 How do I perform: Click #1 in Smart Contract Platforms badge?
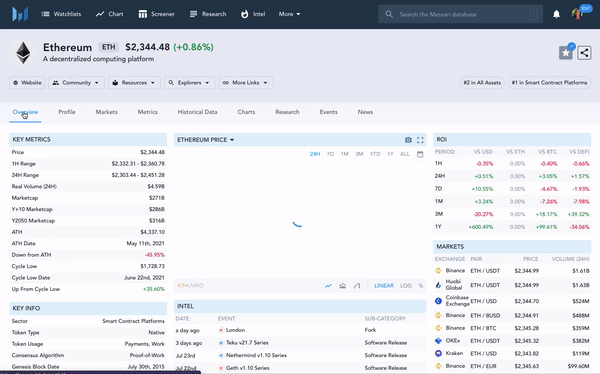coord(549,83)
